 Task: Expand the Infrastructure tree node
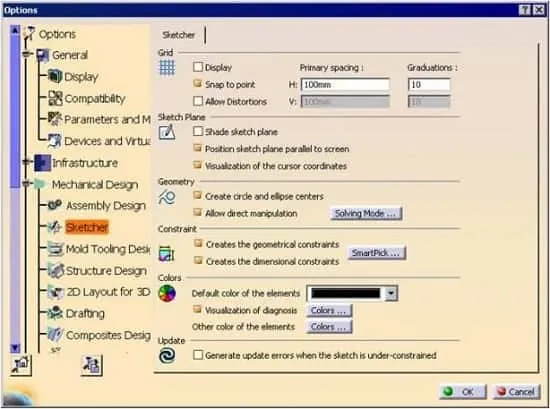click(x=27, y=162)
